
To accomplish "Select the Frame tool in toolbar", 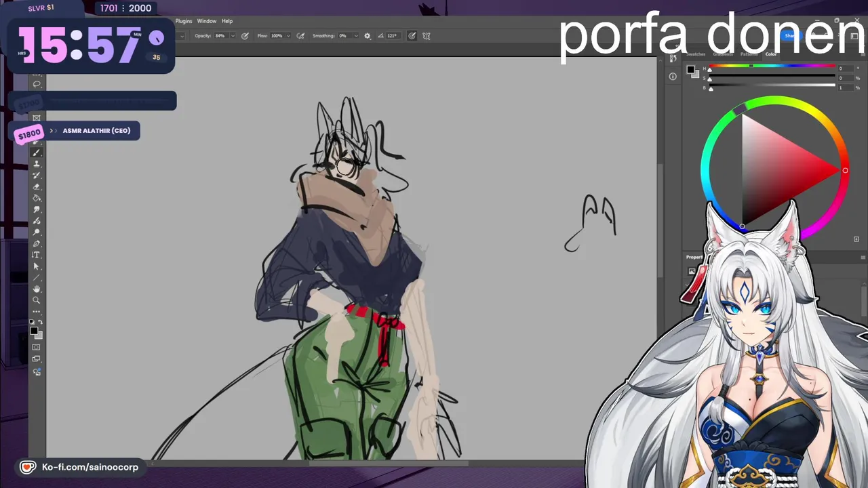I will tap(37, 118).
